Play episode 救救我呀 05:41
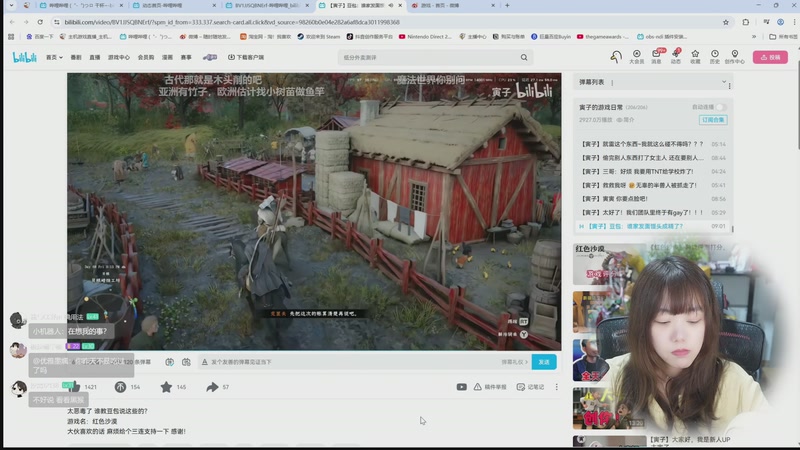 click(654, 185)
